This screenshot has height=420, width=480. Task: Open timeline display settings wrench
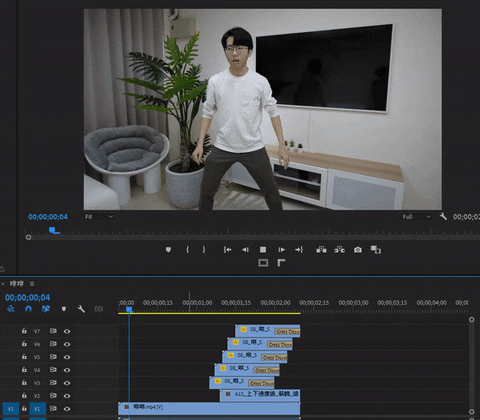(x=81, y=309)
